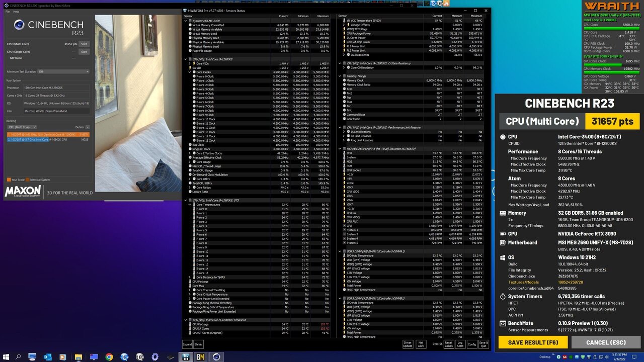644x362 pixels.
Task: Open the CPU (Multi Core) ranking dropdown
Action: (22, 127)
